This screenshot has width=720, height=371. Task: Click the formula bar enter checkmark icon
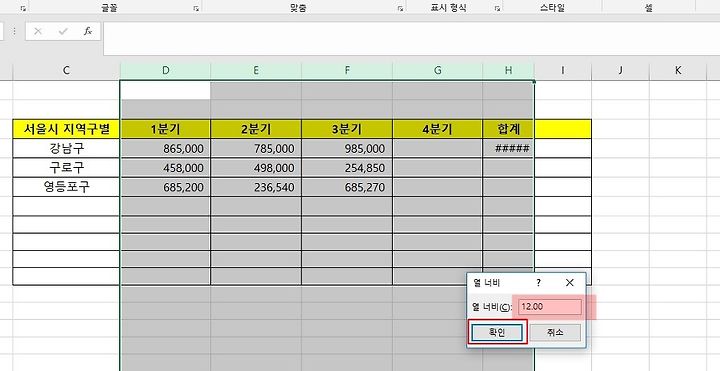63,31
